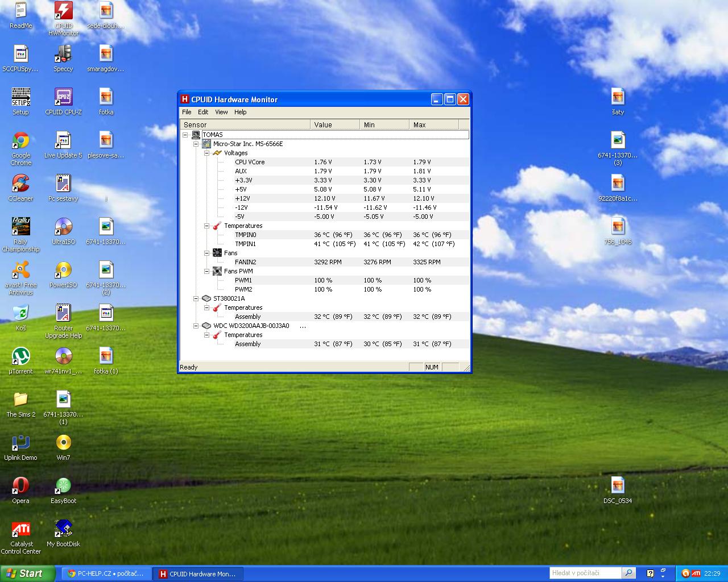Open the ReadMe file icon
Viewport: 728px width, 582px height.
point(20,16)
